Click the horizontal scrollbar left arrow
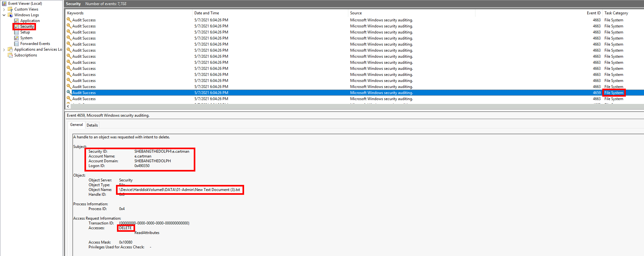The height and width of the screenshot is (256, 644). click(x=68, y=106)
